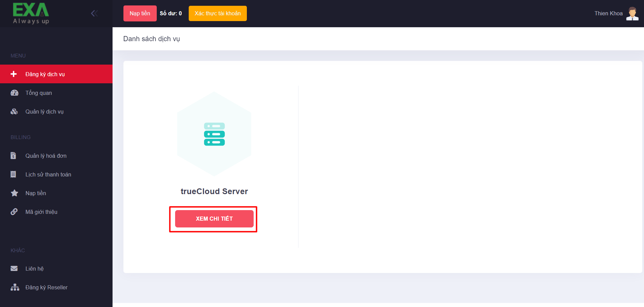Screen dimensions: 644x307
Task: Click the invoice icon for Quản lý hoá đơn
Action: (x=13, y=156)
